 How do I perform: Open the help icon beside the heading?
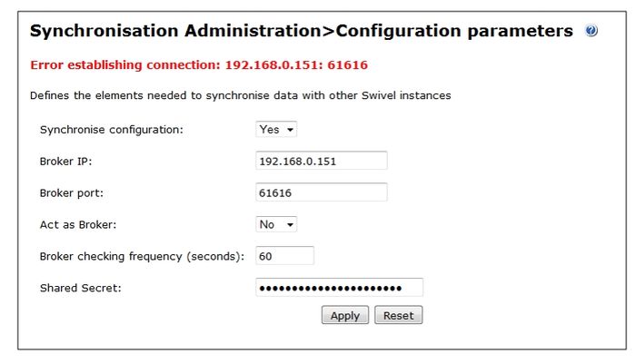[x=591, y=32]
